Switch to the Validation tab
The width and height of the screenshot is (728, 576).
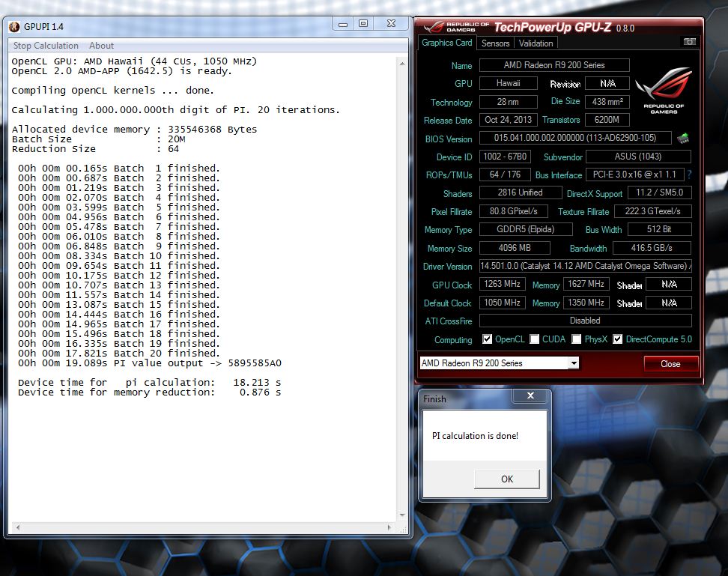(536, 43)
